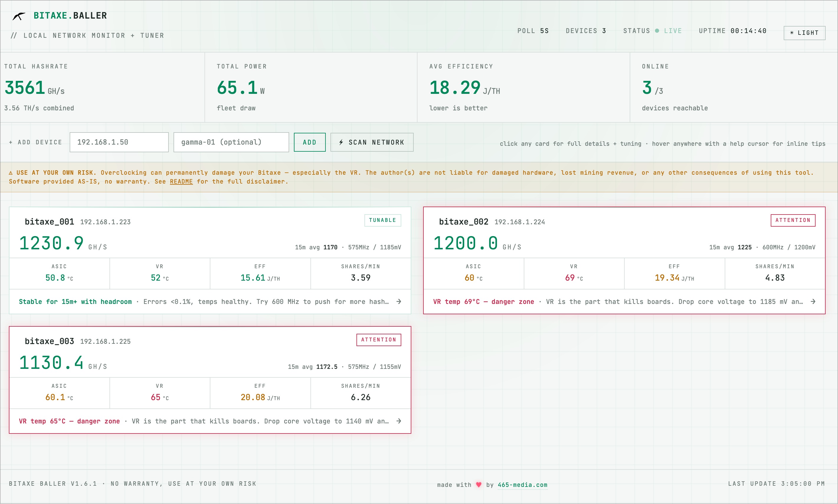
Task: Toggle the Light theme button
Action: click(804, 33)
